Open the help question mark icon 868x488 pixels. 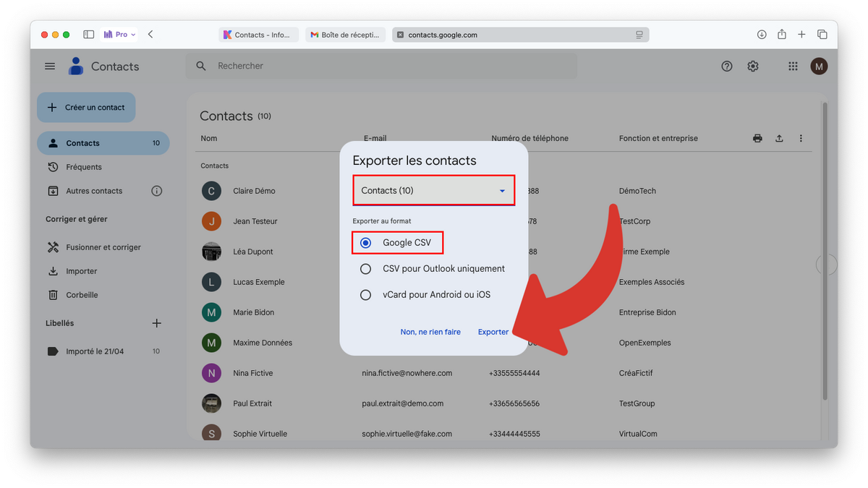click(727, 67)
